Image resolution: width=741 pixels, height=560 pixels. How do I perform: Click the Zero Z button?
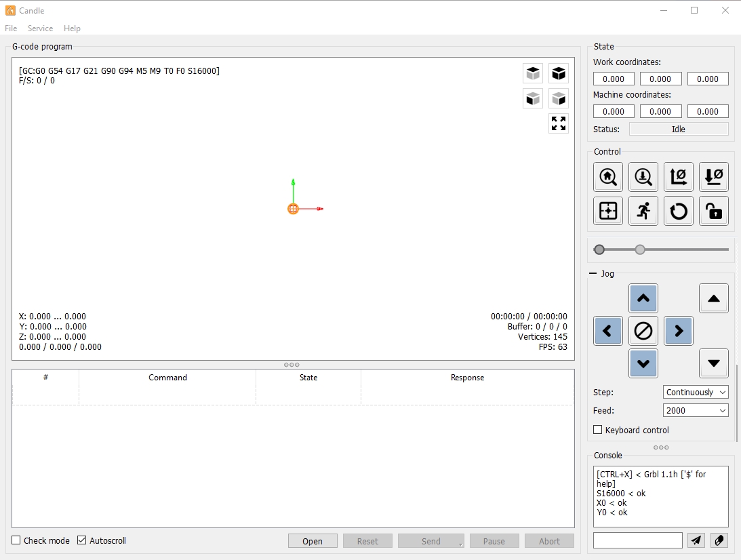click(714, 177)
